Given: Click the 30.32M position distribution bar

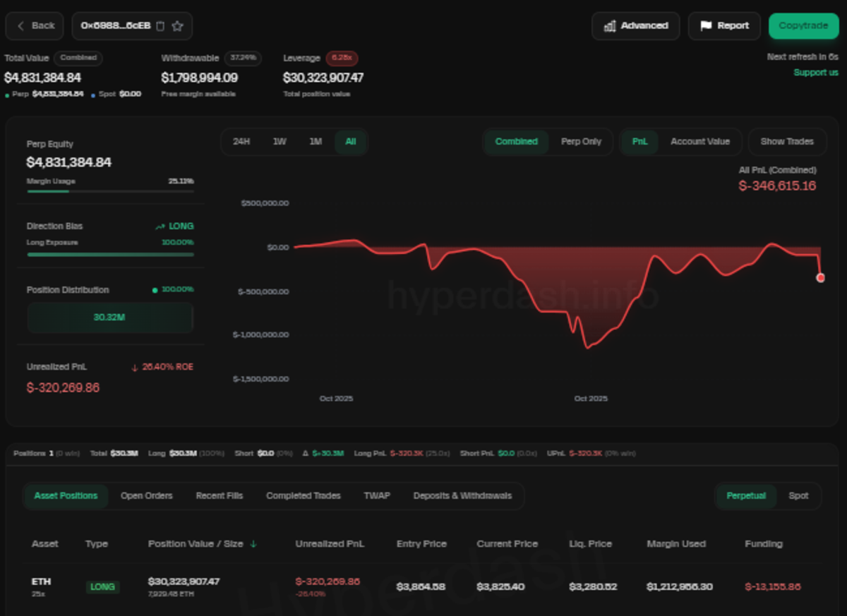Looking at the screenshot, I should 109,318.
